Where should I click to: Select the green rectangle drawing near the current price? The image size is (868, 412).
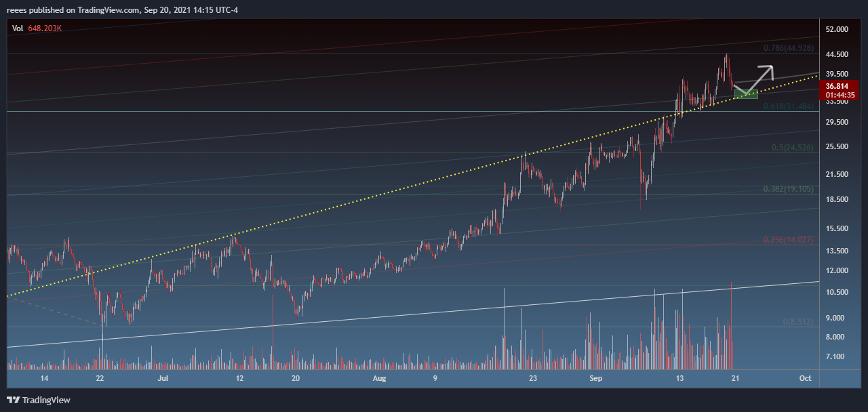(746, 94)
